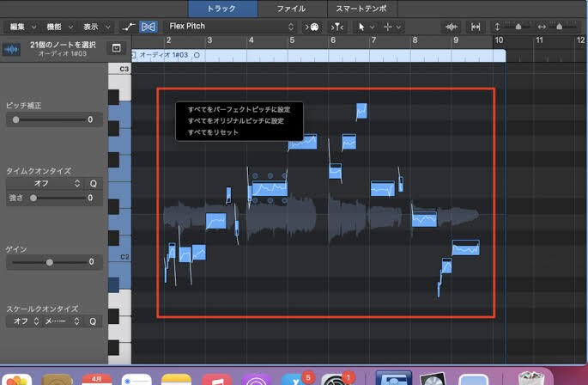This screenshot has height=385, width=588.
Task: Toggle the Flex show/hide button
Action: pyautogui.click(x=149, y=27)
